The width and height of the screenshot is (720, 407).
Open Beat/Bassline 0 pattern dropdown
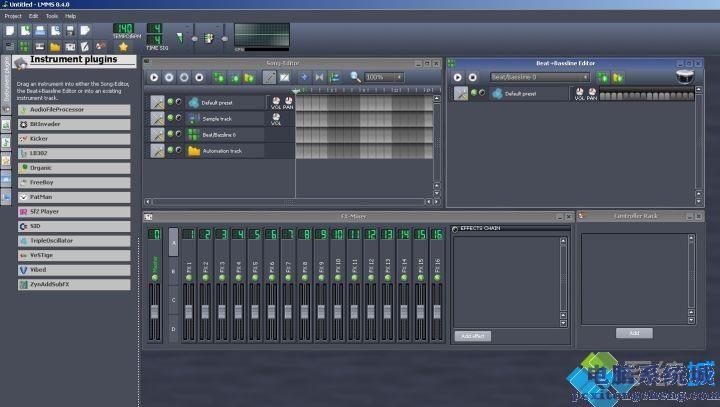coord(540,77)
